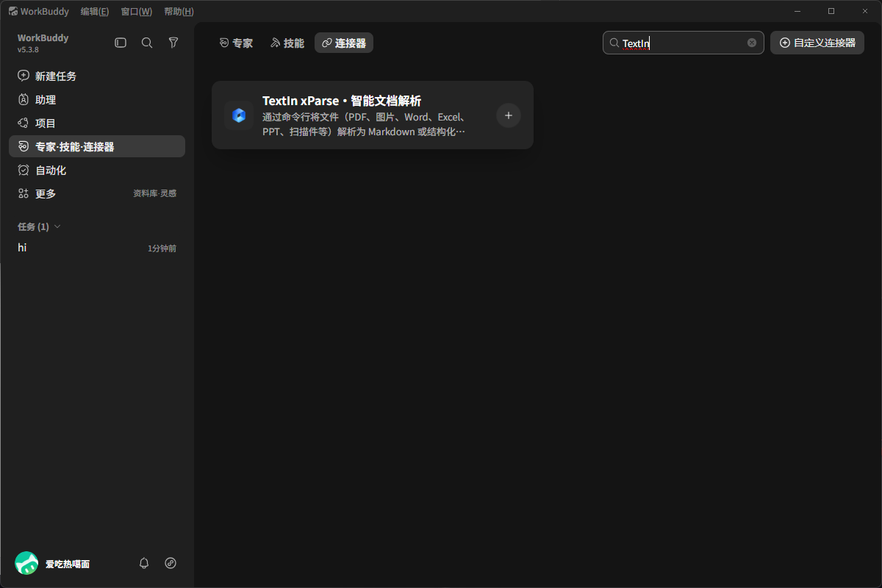Close the WorkBuddy window
The width and height of the screenshot is (882, 588).
(865, 11)
